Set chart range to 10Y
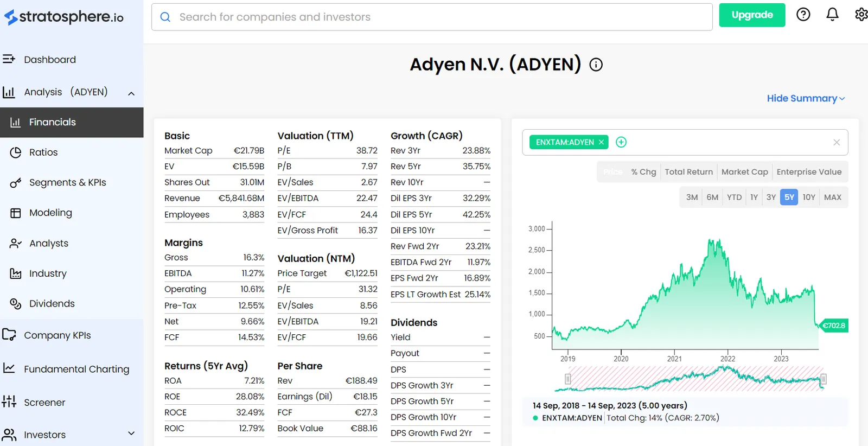868x446 pixels. 809,197
